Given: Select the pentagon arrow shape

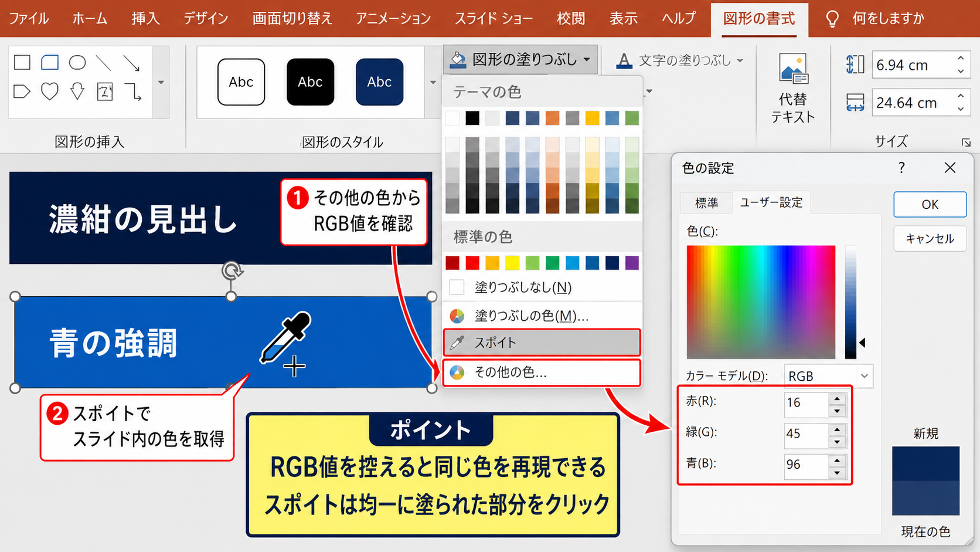Looking at the screenshot, I should point(22,92).
